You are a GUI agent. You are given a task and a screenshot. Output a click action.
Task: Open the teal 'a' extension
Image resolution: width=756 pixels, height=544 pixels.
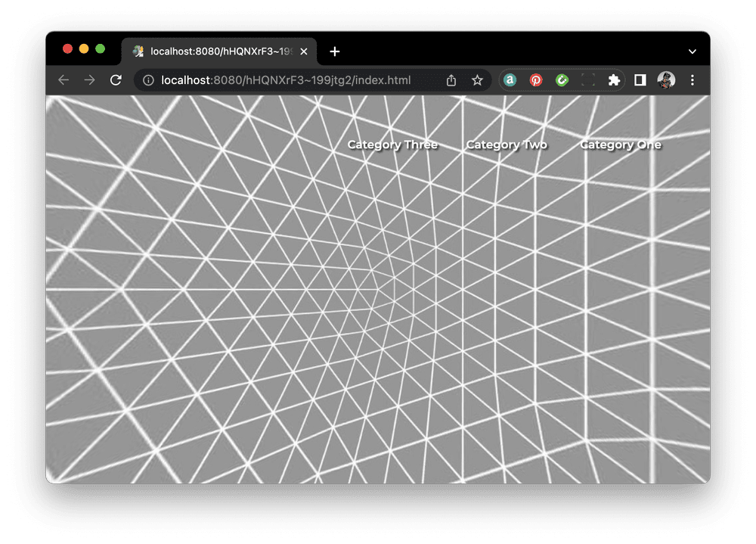click(x=510, y=80)
